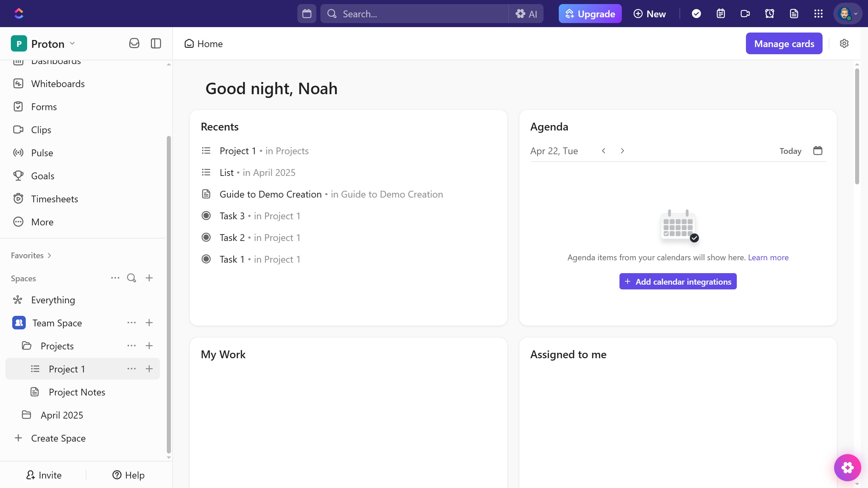Click the Add calendar integrations button
This screenshot has width=868, height=488.
tap(678, 281)
